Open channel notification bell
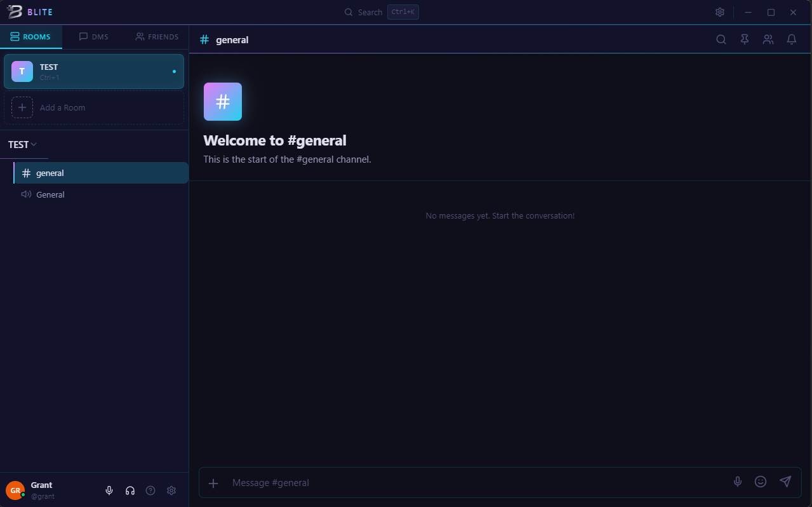This screenshot has width=812, height=507. [792, 39]
